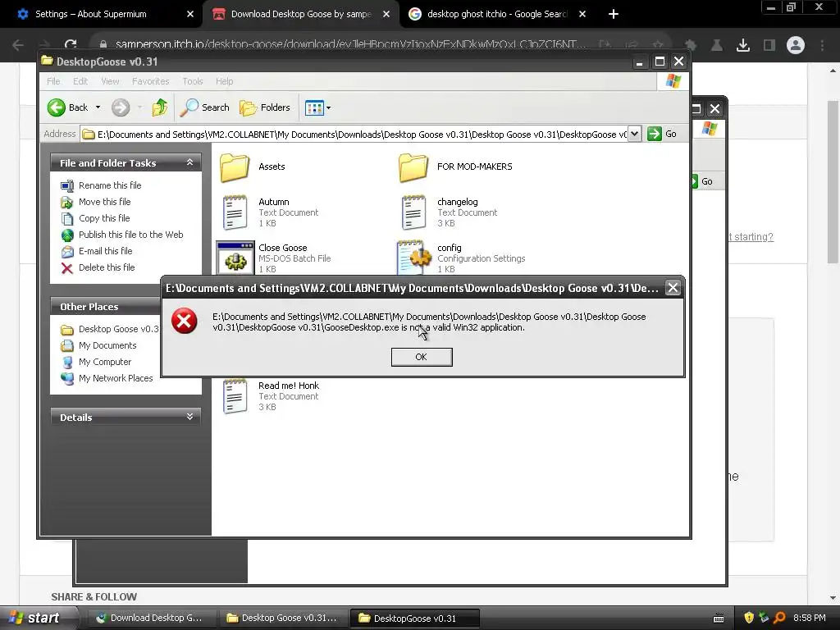Bookmark page with the star icon

click(x=658, y=45)
